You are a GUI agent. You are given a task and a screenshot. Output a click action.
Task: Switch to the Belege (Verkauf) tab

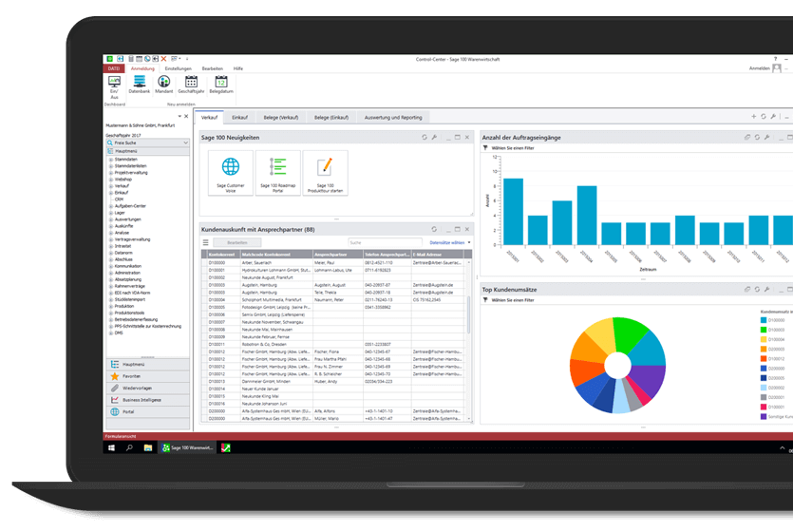tap(281, 117)
